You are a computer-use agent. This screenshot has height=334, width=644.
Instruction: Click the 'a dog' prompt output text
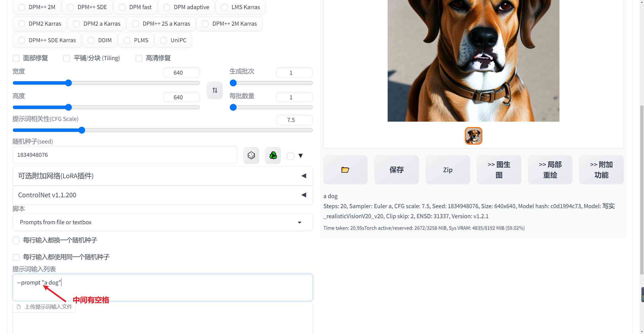331,196
